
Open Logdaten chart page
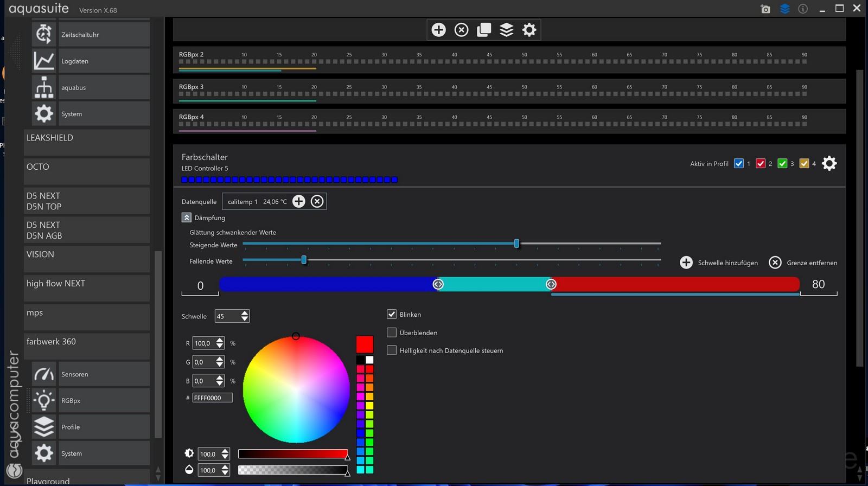pos(91,61)
